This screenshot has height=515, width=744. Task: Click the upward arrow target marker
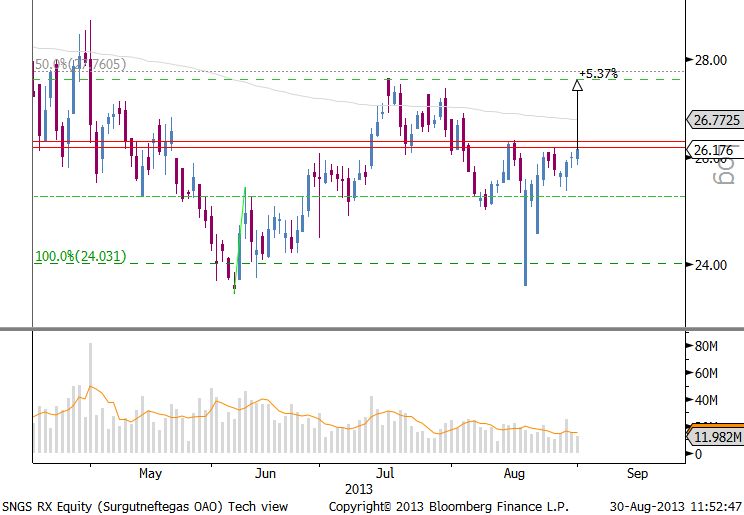(577, 85)
